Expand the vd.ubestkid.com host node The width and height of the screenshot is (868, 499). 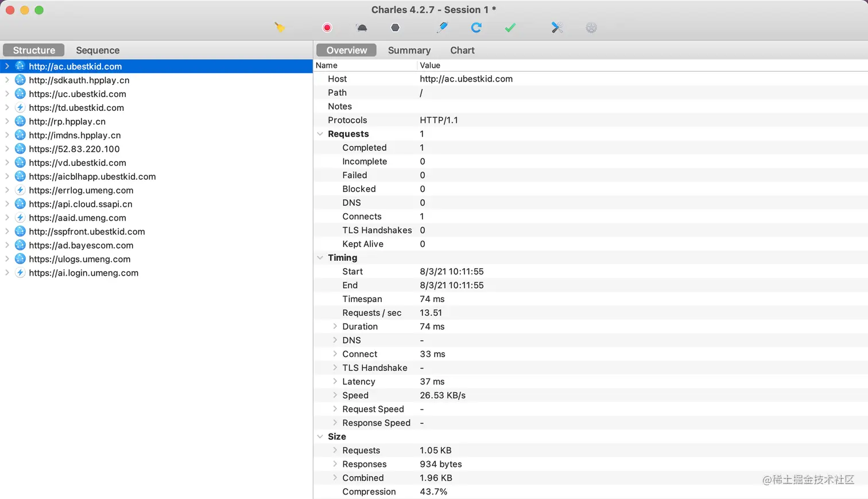7,163
